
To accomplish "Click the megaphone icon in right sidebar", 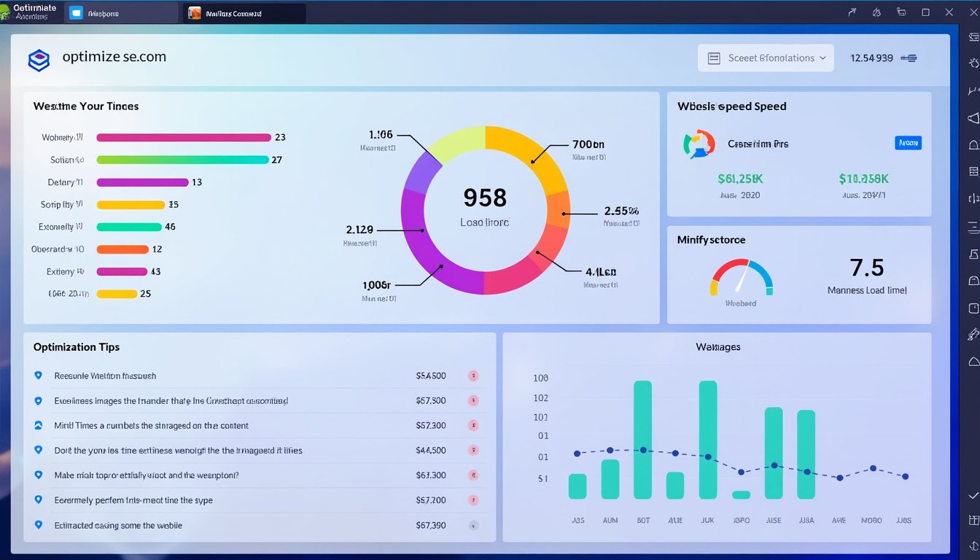I will (x=973, y=118).
